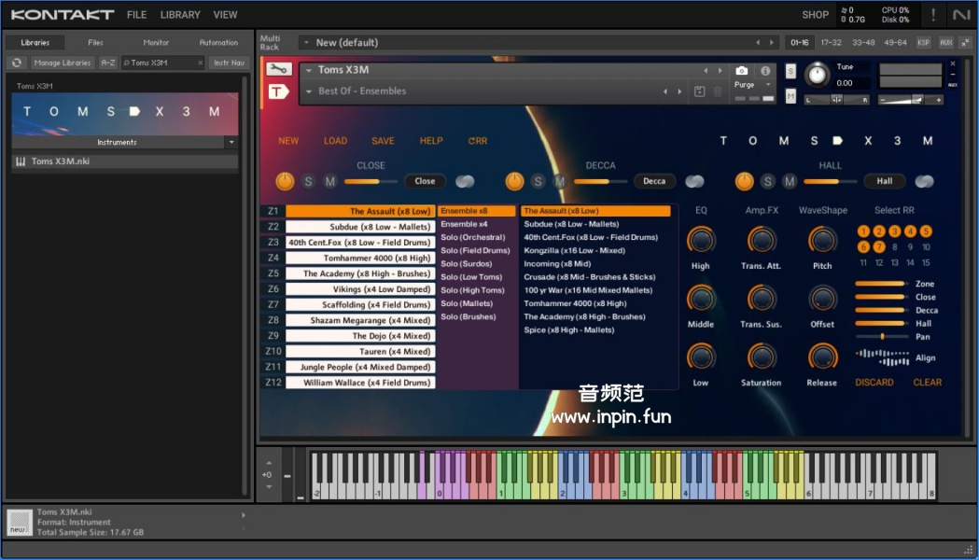Open the LIBRARY menu
Screen dimensions: 979x560
pos(180,15)
